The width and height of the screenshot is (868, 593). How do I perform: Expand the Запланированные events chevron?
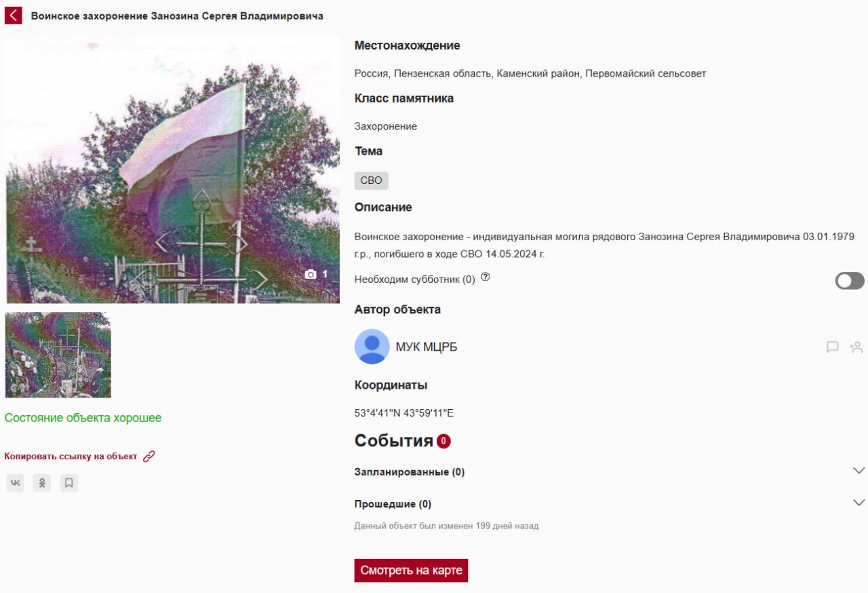[859, 471]
